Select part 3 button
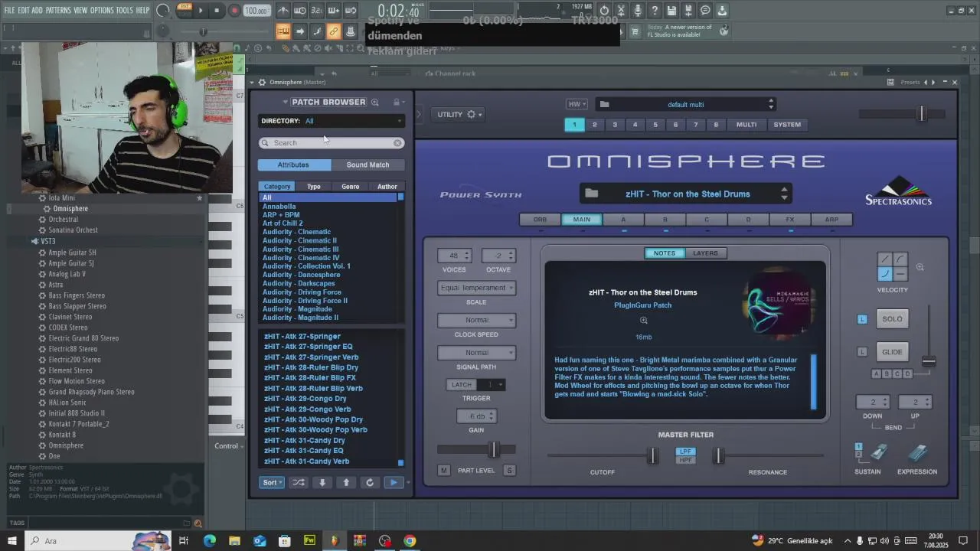The width and height of the screenshot is (980, 551). [615, 125]
